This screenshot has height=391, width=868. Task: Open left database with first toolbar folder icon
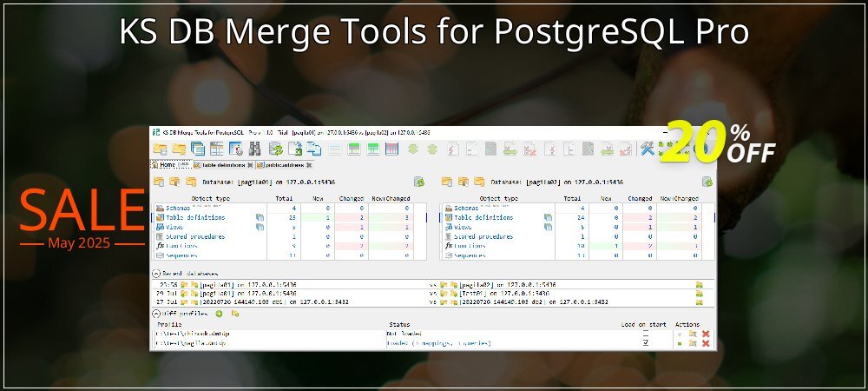pos(160,149)
